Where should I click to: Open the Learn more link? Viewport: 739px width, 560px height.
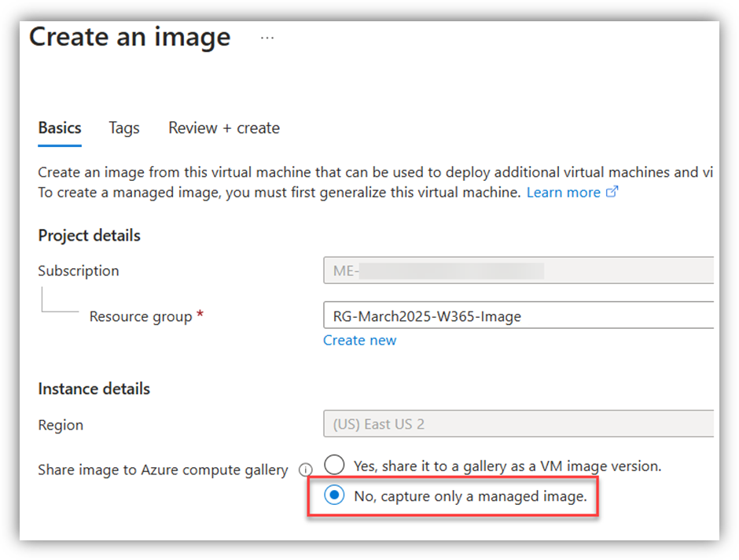[563, 193]
